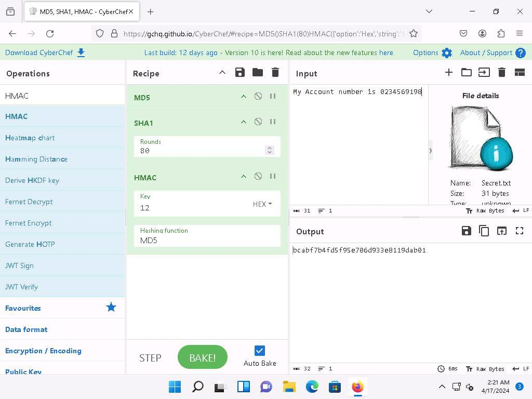Save output to file
Screen dimensions: 532x399
coord(467,231)
